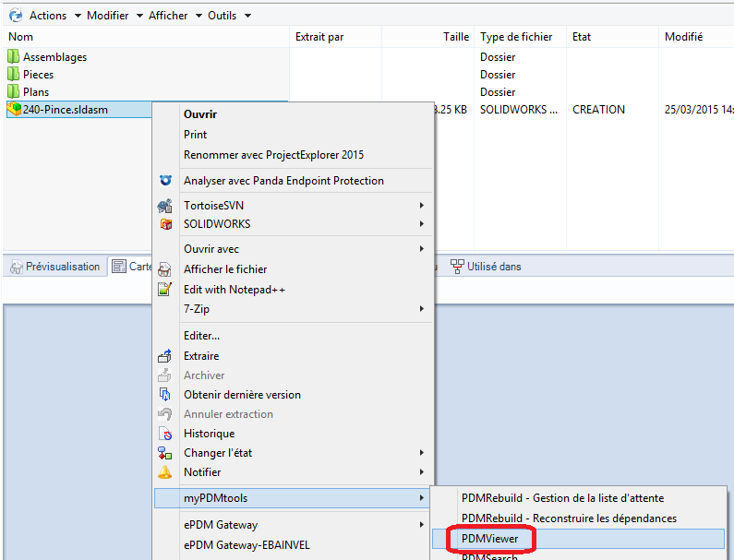
Task: Click the Notifier bell icon
Action: [x=164, y=472]
